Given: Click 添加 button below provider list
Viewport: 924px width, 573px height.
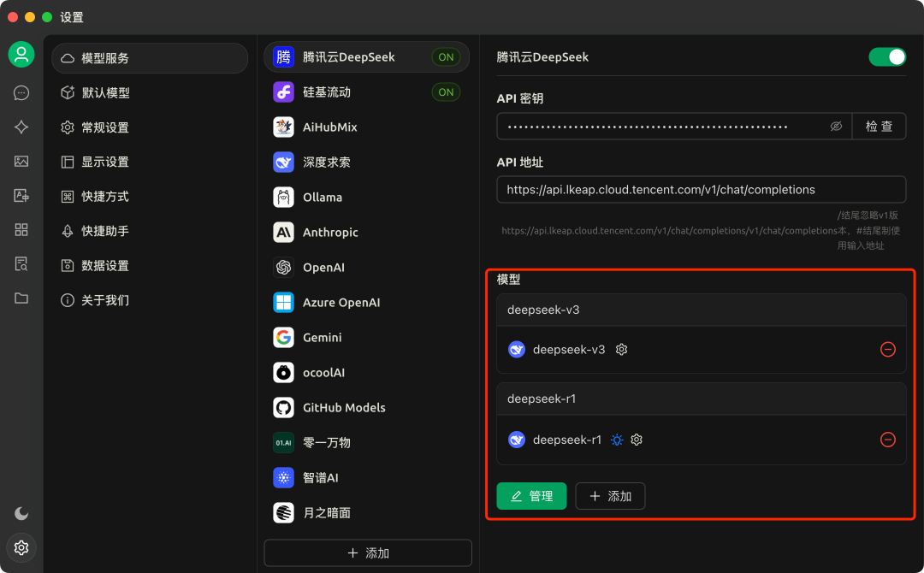Looking at the screenshot, I should click(368, 553).
